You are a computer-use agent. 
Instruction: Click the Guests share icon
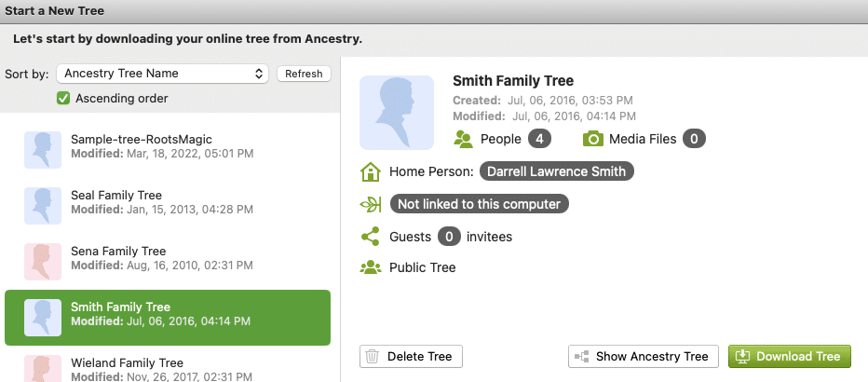pos(371,237)
